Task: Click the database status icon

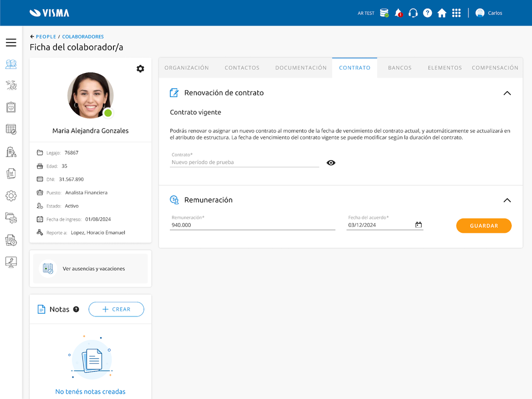Action: (x=384, y=13)
